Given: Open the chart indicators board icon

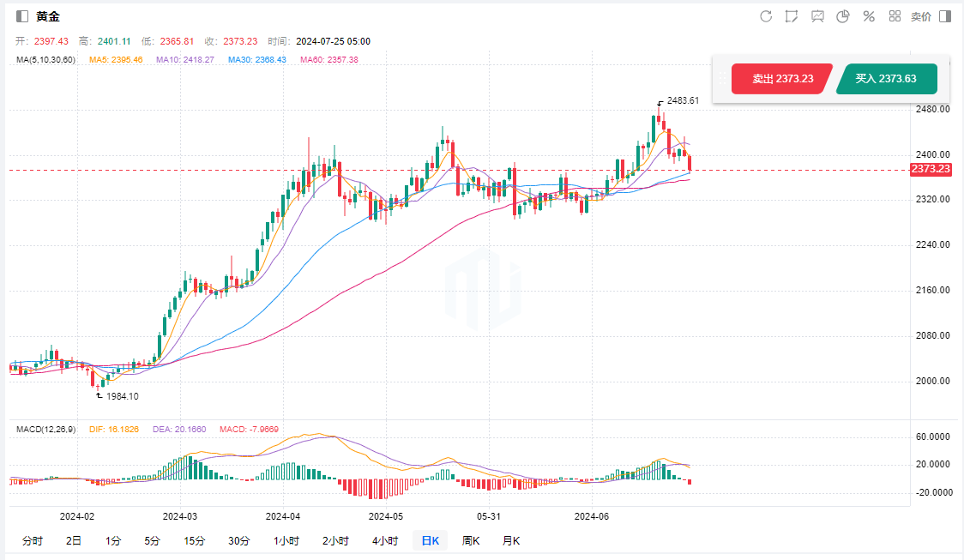Looking at the screenshot, I should click(x=817, y=16).
